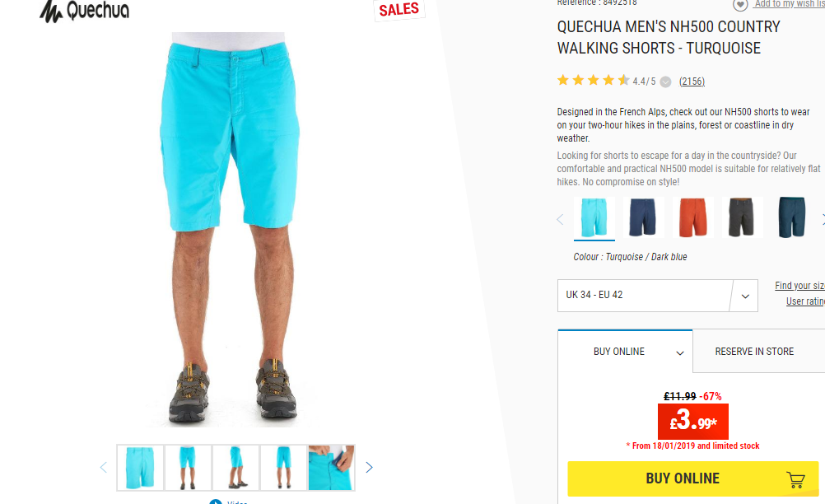Click the yellow BUY ONLINE button

693,478
